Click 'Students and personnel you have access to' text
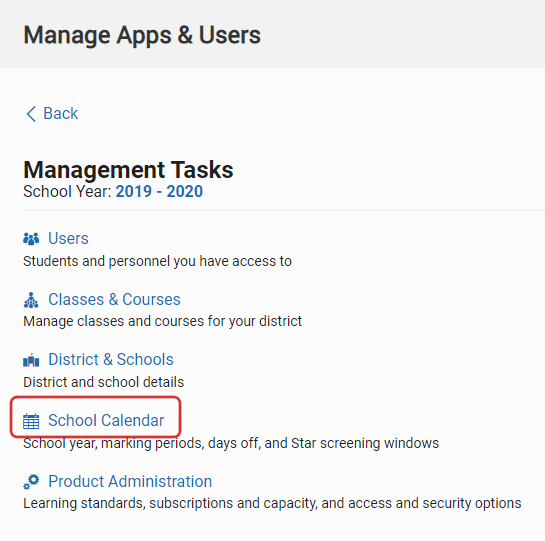The image size is (545, 541). 157,261
